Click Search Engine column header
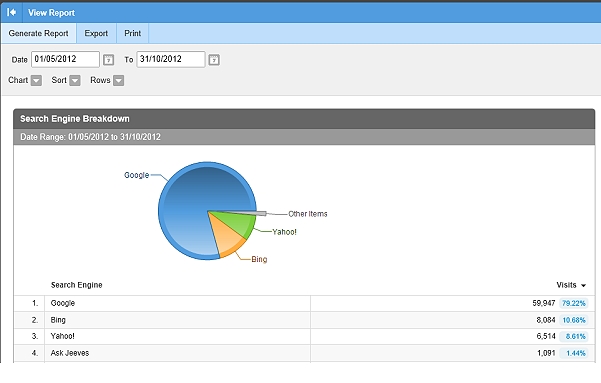The height and width of the screenshot is (383, 601). 76,285
